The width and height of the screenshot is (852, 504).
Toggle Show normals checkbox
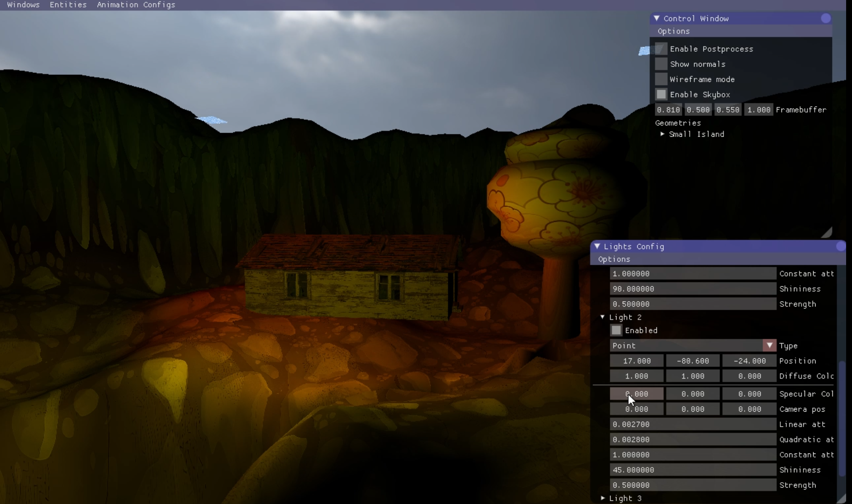click(x=661, y=64)
